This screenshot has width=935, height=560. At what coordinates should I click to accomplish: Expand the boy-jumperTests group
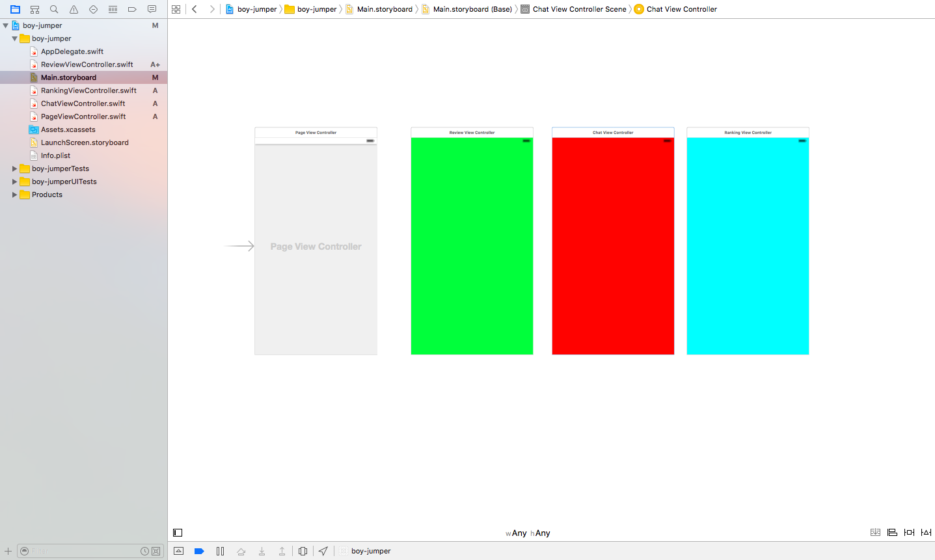[x=14, y=168]
